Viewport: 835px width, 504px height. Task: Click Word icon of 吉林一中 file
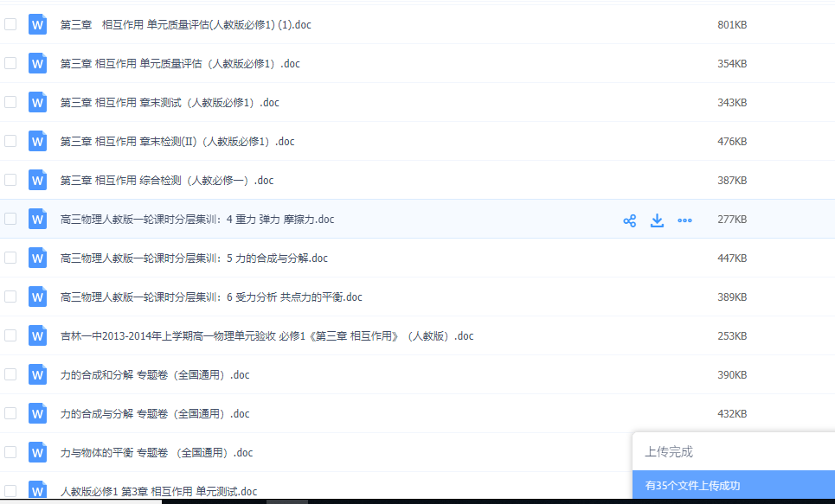pyautogui.click(x=37, y=335)
